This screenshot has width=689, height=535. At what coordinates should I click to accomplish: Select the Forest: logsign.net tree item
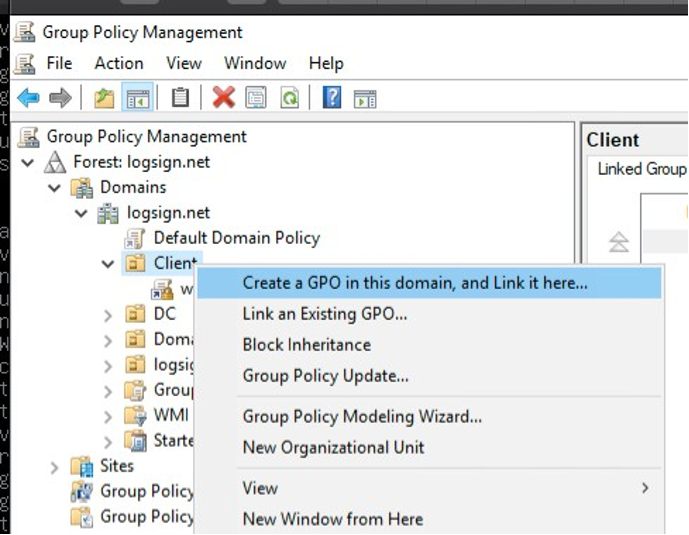click(x=141, y=162)
